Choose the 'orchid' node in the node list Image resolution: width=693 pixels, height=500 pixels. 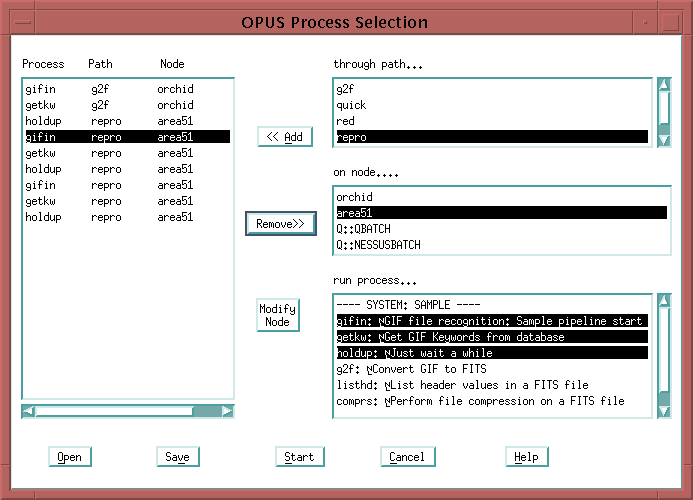point(354,197)
